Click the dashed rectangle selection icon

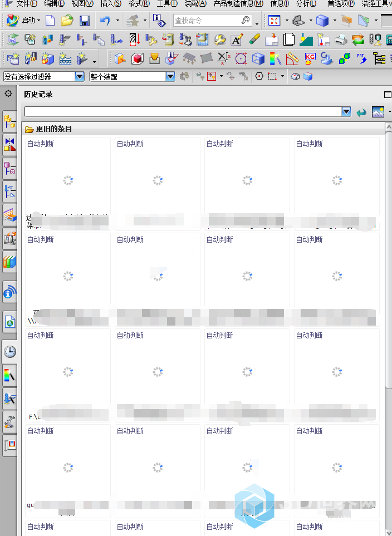[272, 76]
